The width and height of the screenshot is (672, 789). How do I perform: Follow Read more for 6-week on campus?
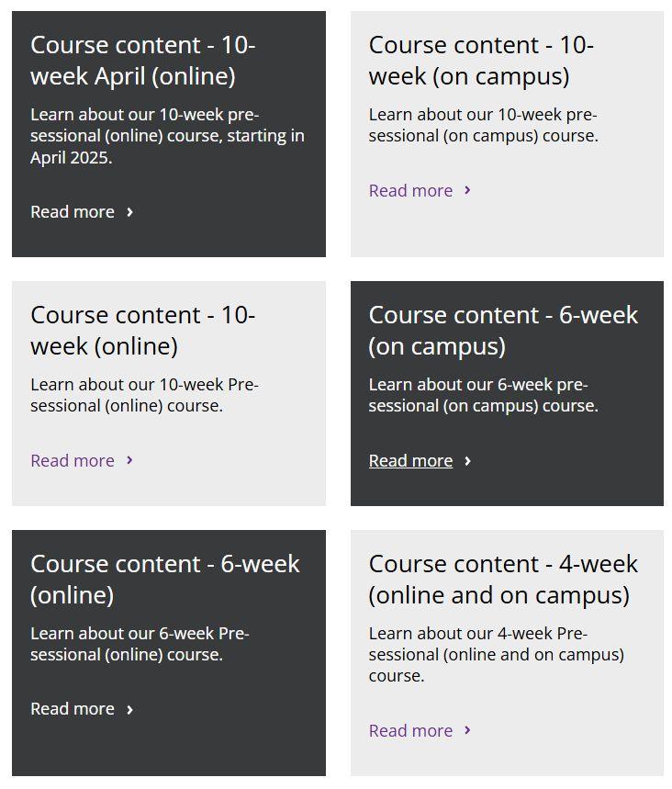coord(410,461)
